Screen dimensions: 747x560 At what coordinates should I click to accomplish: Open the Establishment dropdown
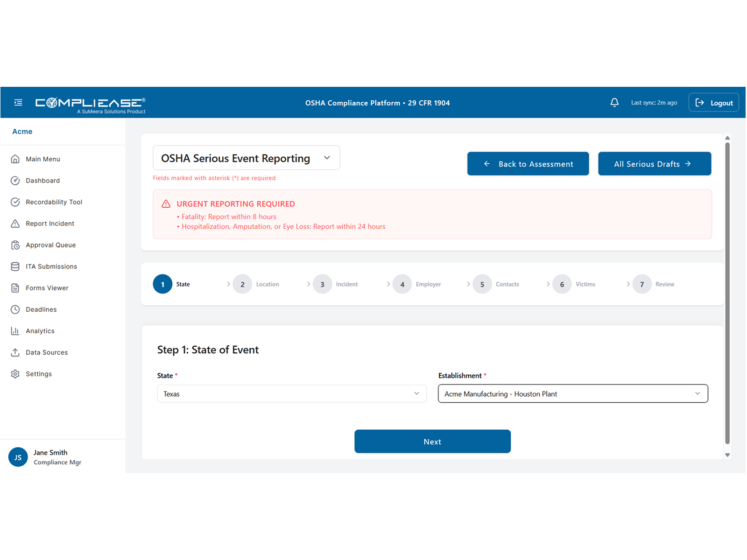573,394
